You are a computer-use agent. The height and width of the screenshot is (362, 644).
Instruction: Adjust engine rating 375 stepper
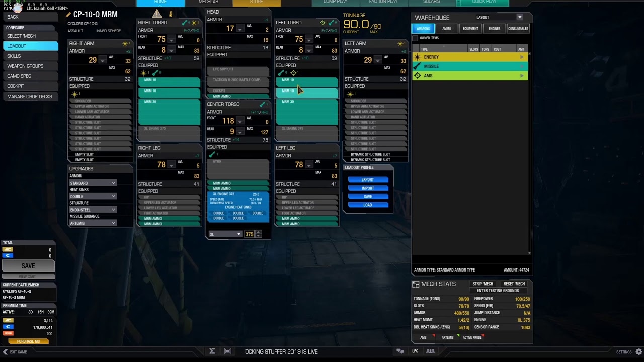(258, 234)
